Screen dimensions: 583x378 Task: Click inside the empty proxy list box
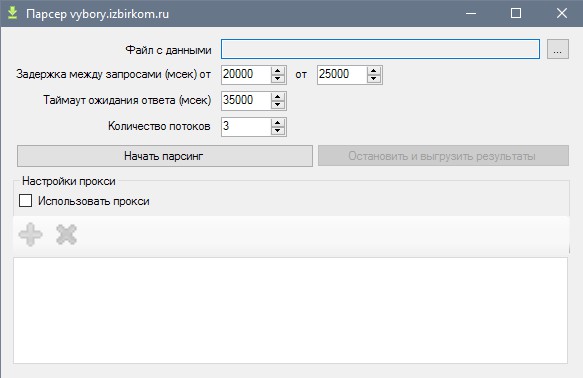coord(290,310)
